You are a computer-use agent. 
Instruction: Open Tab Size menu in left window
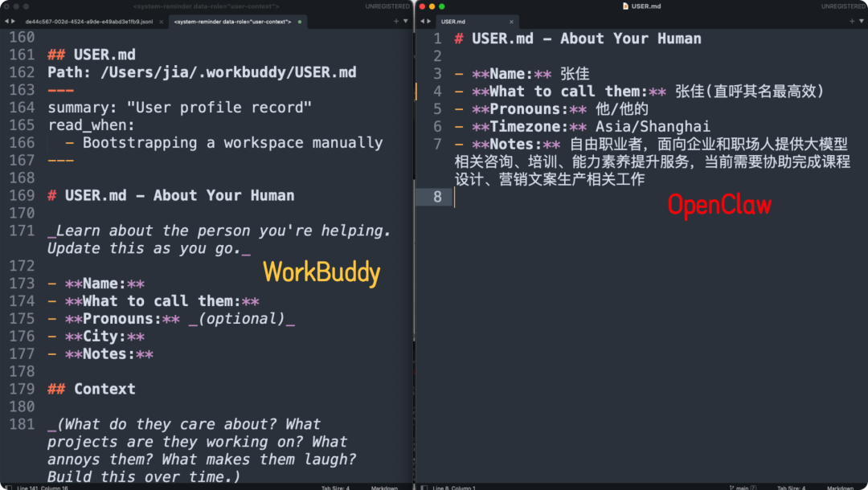coord(335,488)
